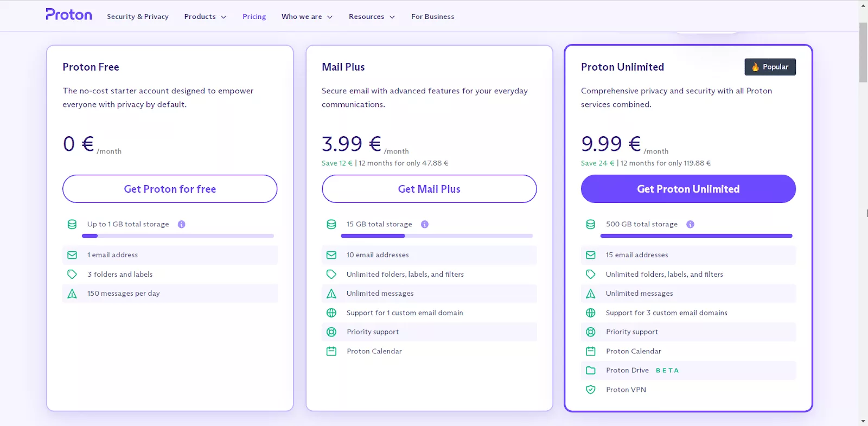Click lifebuoy icon in Unlimited Priority support
The image size is (868, 426).
591,332
